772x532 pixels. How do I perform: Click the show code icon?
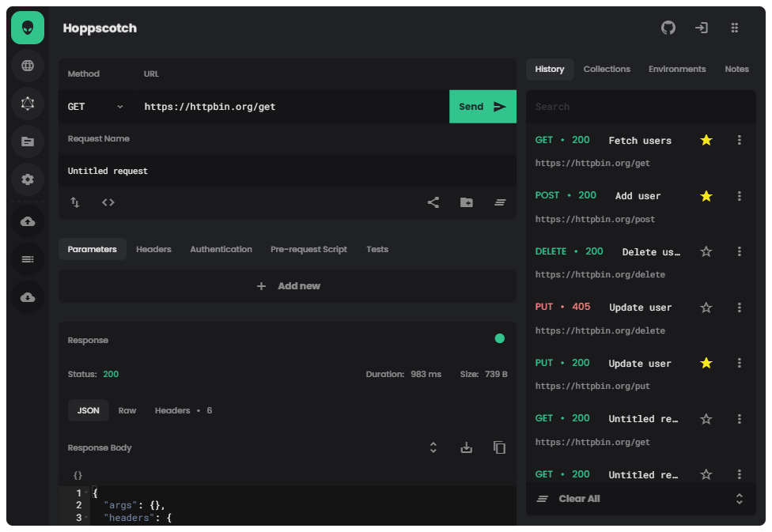[108, 202]
